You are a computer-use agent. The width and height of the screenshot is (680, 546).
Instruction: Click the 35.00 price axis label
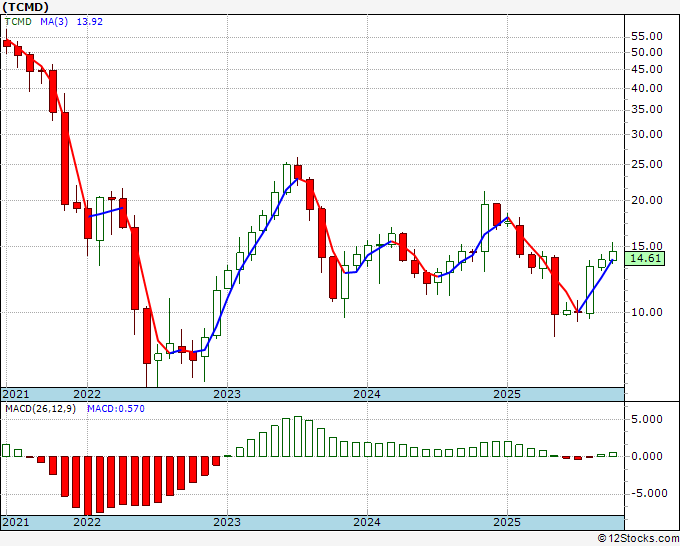tap(647, 110)
